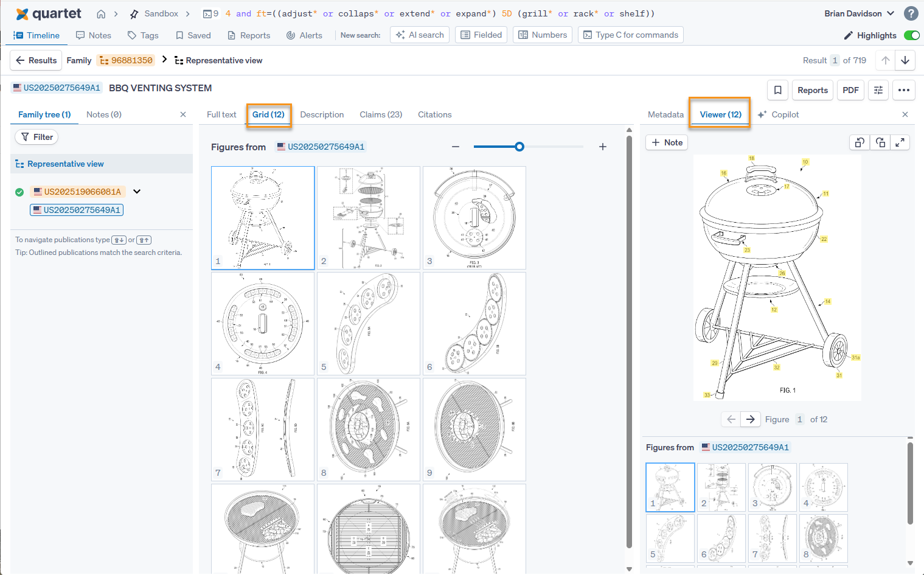Select the Family tree (1) tab
The image size is (924, 575).
44,114
